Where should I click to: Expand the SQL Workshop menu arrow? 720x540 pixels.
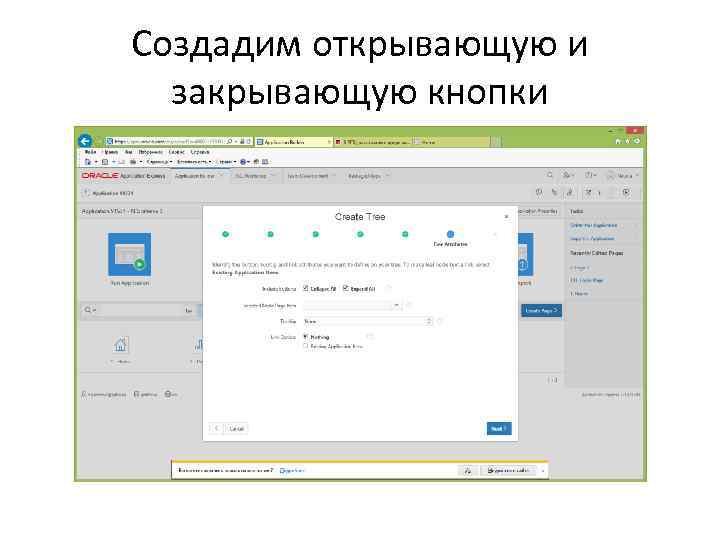(273, 176)
